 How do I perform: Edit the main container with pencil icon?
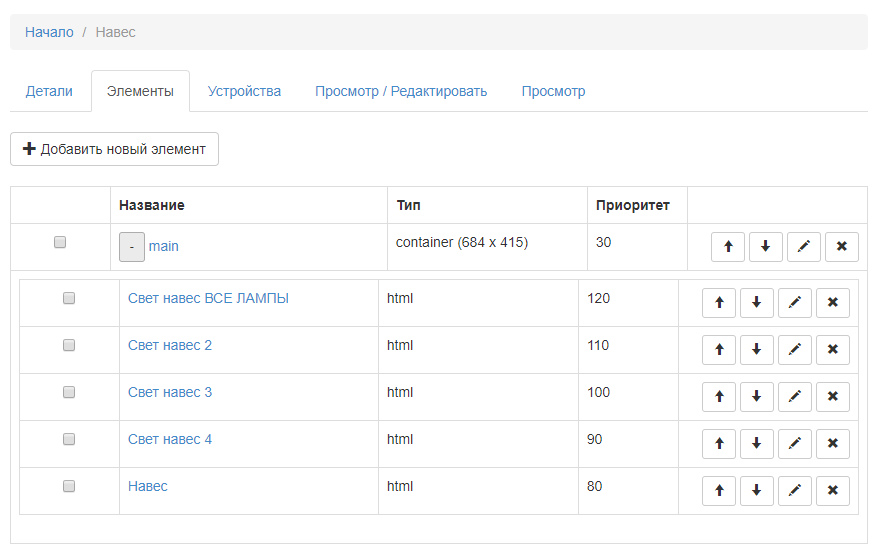point(803,247)
